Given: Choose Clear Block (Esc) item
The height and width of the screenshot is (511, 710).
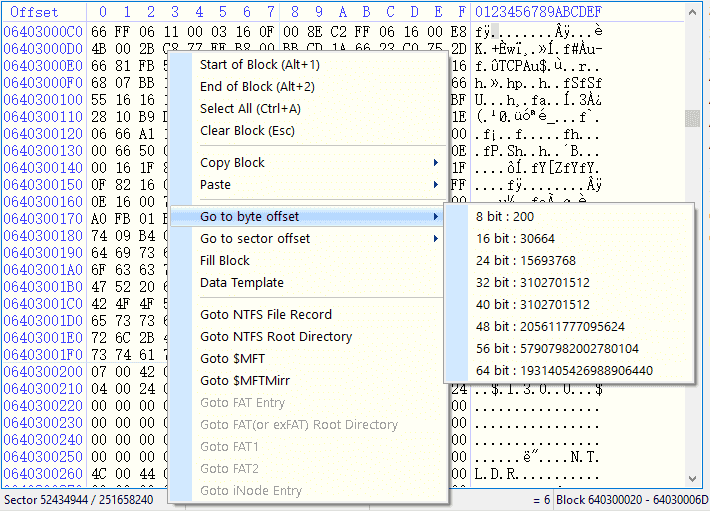Looking at the screenshot, I should coord(247,131).
